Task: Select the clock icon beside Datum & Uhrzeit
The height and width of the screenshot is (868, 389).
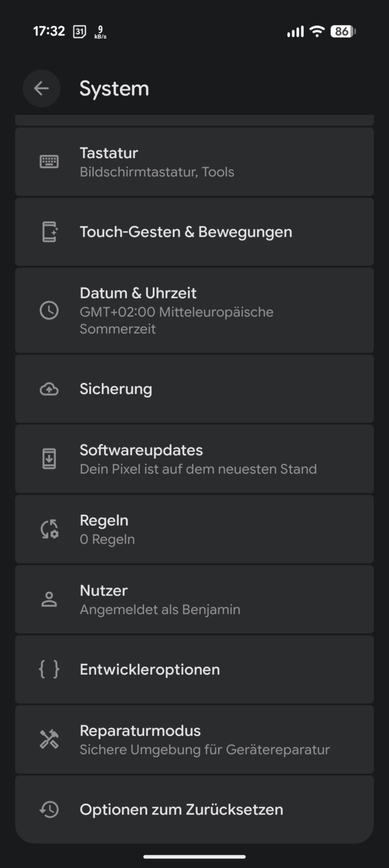Action: 49,311
